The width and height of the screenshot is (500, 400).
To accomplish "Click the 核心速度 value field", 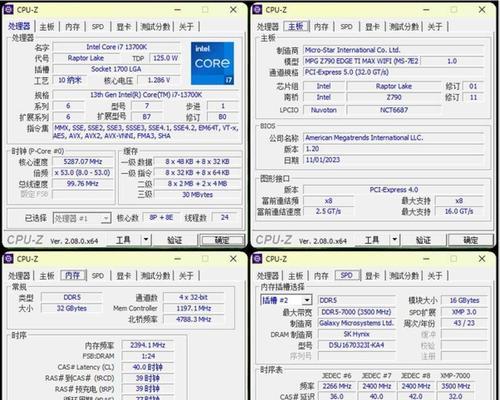I will (x=83, y=162).
